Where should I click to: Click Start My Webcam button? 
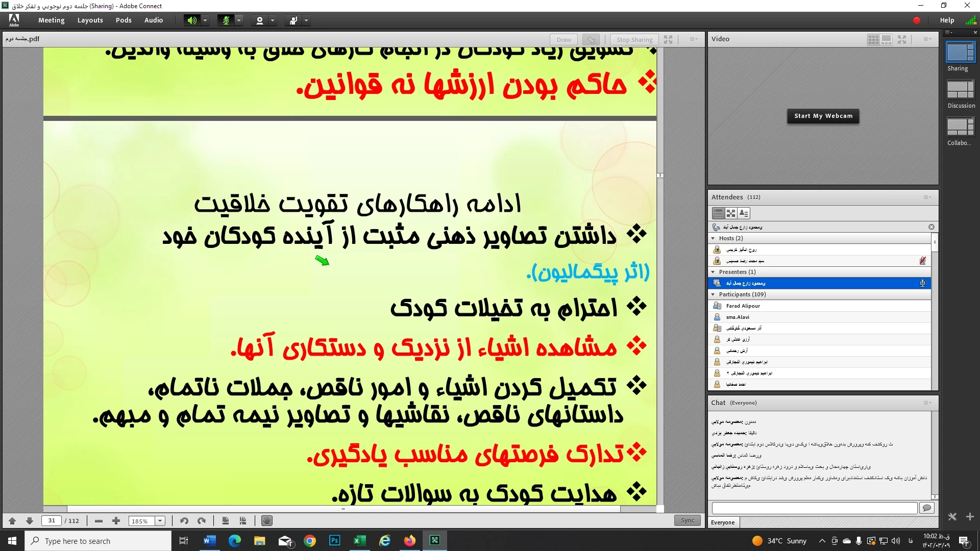pos(823,116)
